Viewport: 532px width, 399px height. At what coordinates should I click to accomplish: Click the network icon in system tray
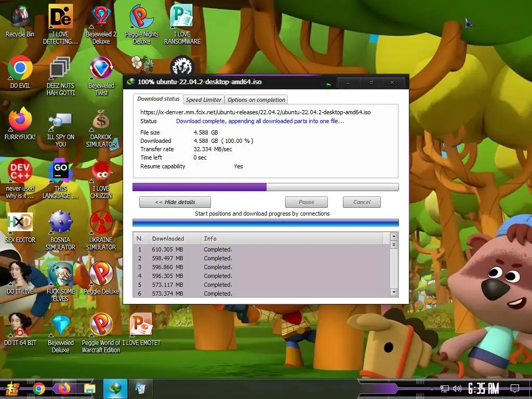[x=445, y=389]
